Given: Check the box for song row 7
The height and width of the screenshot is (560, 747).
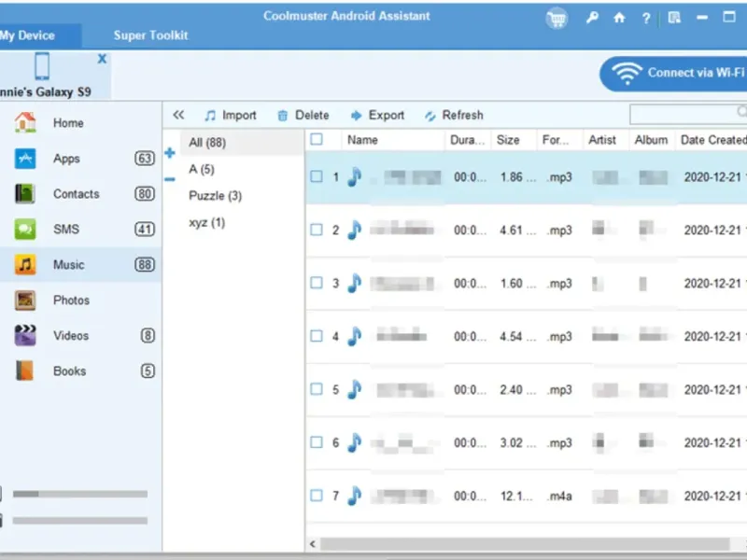Looking at the screenshot, I should (317, 496).
